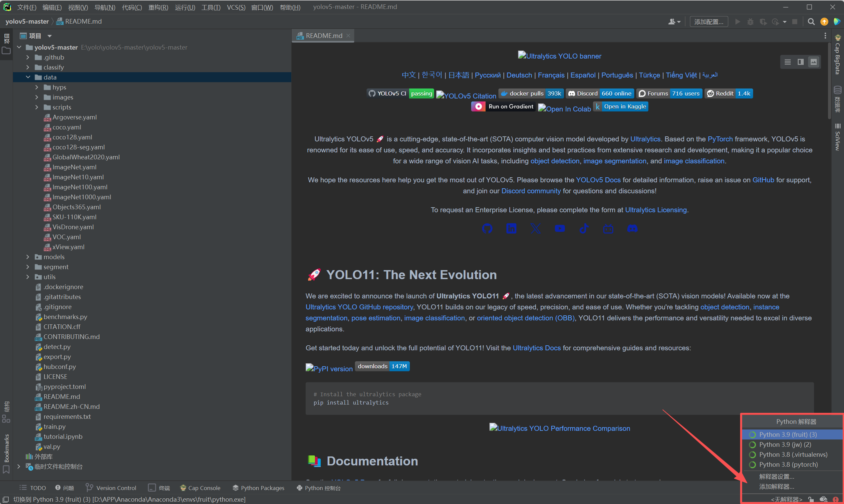Click the 添加配置... button

click(x=708, y=22)
